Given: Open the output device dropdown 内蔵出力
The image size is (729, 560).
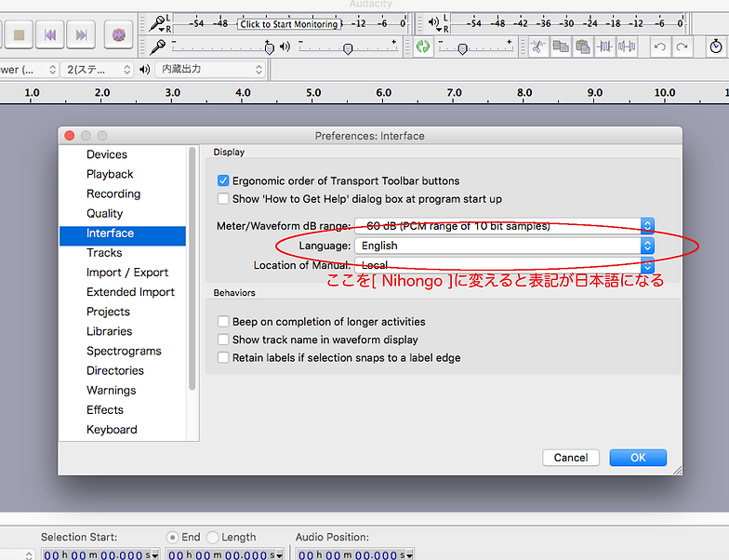Looking at the screenshot, I should (210, 69).
